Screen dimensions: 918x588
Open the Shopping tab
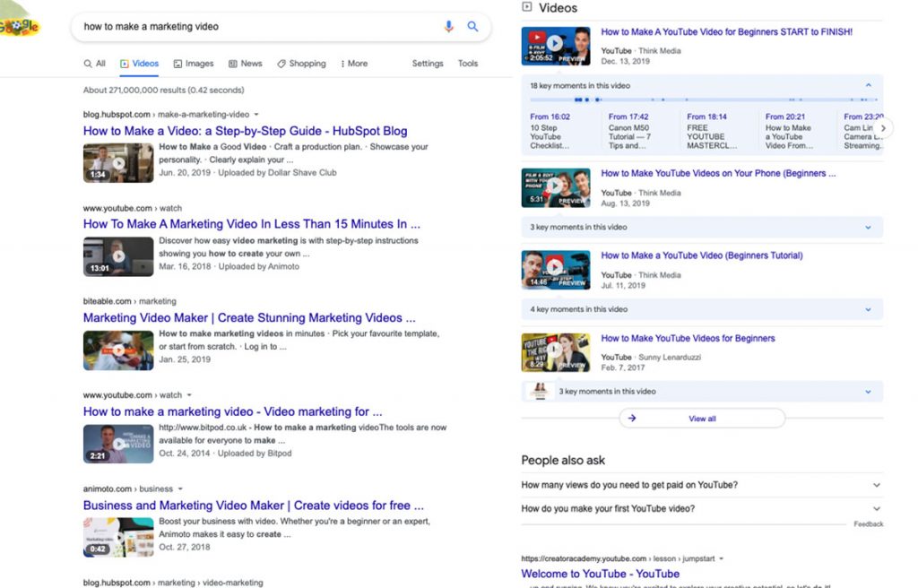pyautogui.click(x=301, y=64)
